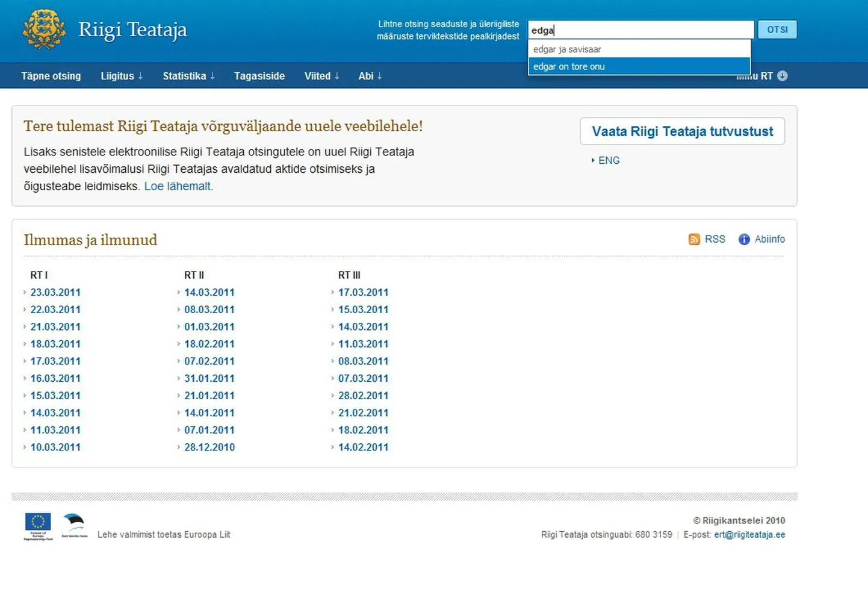Open RT III issue 07.03.2011
The image size is (868, 604).
point(364,378)
